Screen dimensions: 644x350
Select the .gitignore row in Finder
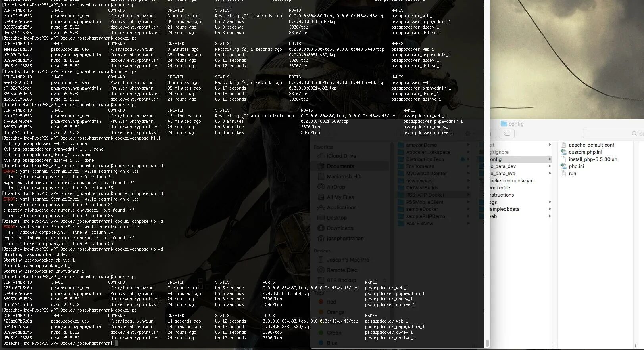tap(521, 152)
